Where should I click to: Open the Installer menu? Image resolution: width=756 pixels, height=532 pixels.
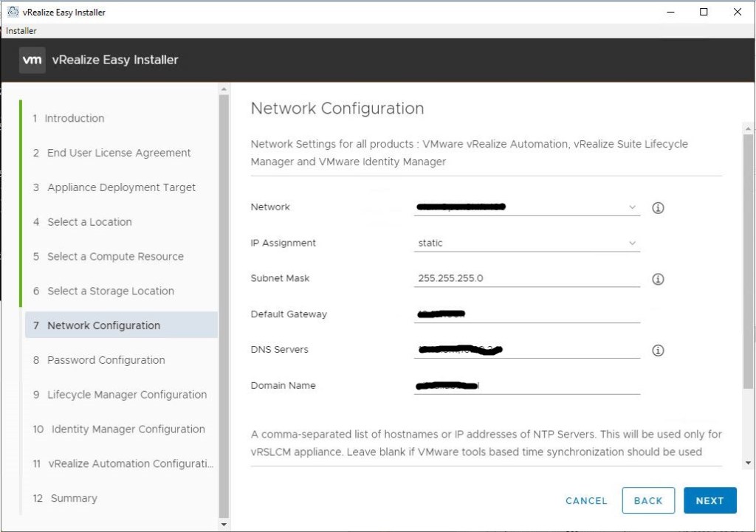click(x=21, y=31)
